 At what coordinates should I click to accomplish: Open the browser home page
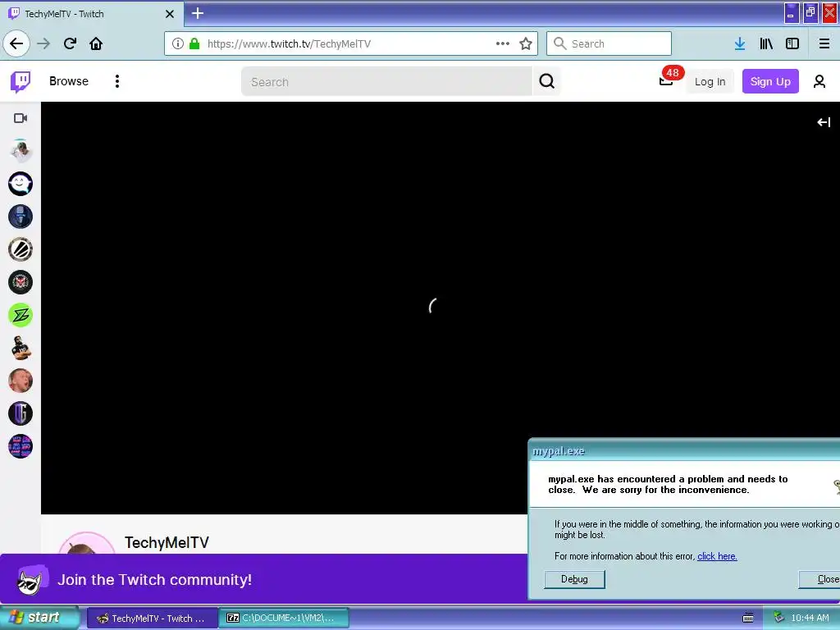click(96, 43)
